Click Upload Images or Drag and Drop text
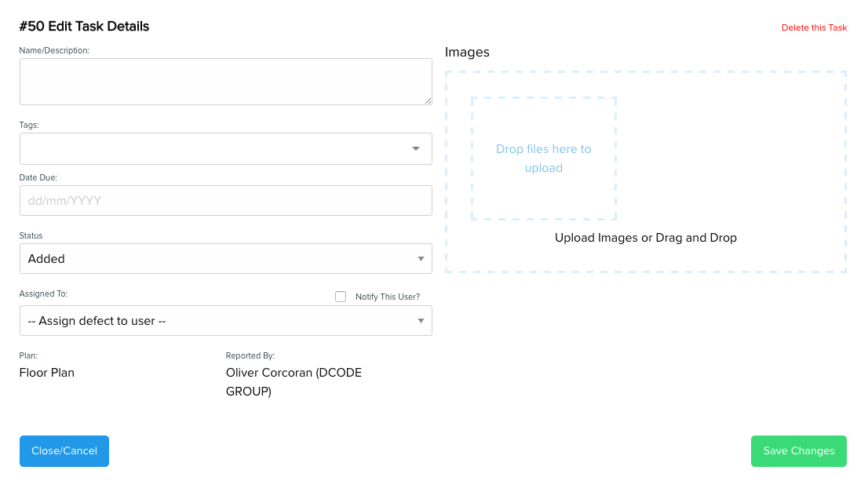 645,238
